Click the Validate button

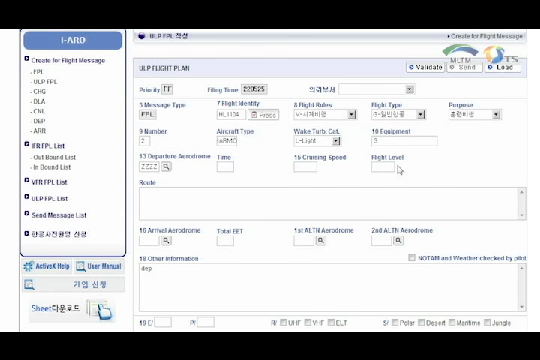click(x=425, y=68)
